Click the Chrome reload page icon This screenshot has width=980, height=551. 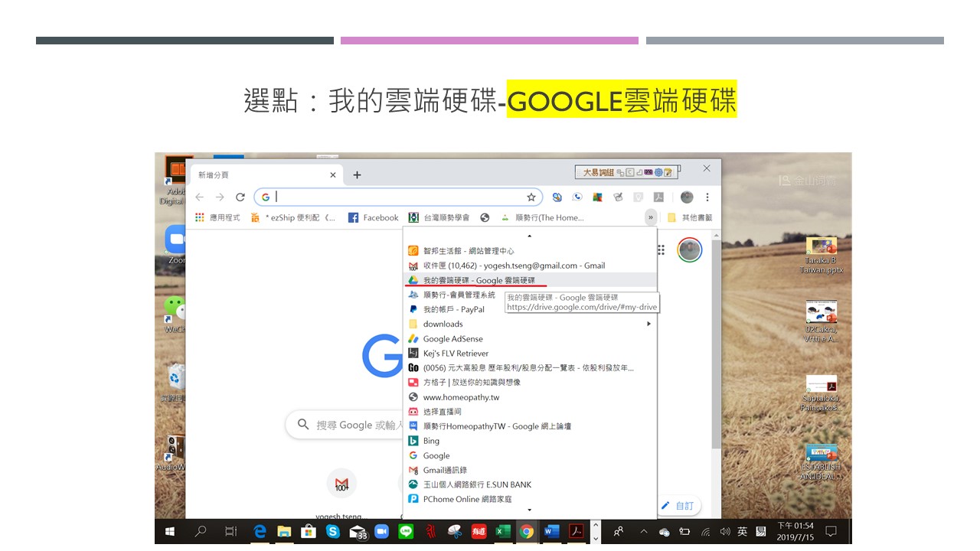pos(240,197)
